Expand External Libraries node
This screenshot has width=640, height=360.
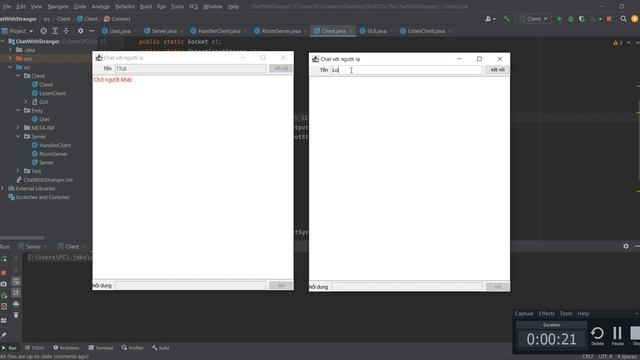click(x=3, y=188)
